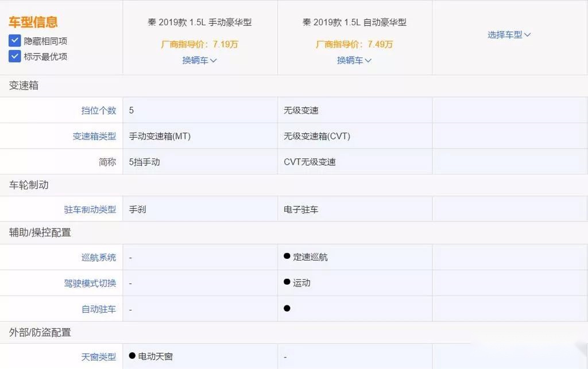Click the 巡航系统 parameter link
The image size is (588, 369).
click(x=99, y=257)
